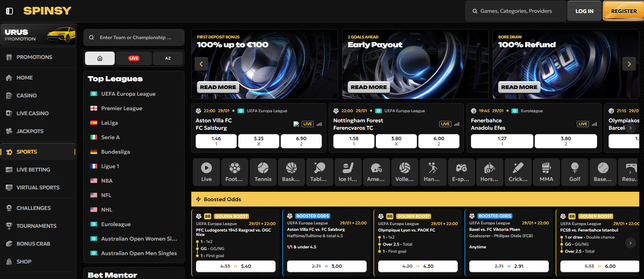The image size is (644, 279).
Task: Open Virtual Sports from the sidebar
Action: point(38,188)
